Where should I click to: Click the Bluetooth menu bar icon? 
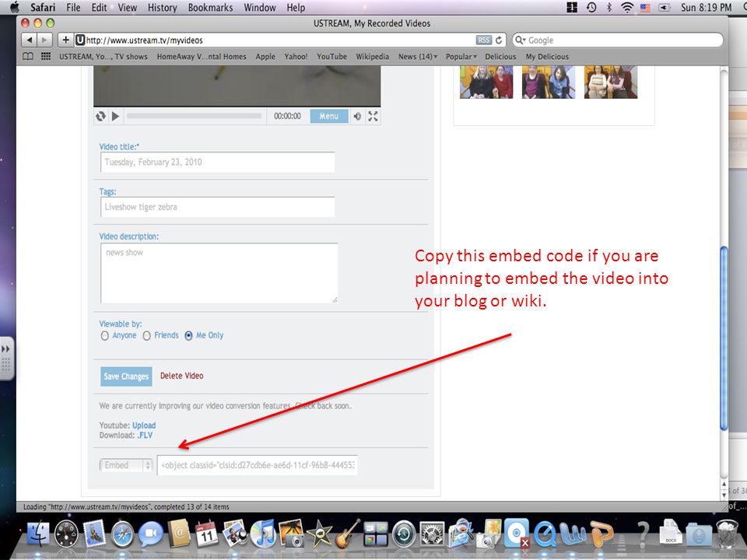[x=608, y=7]
